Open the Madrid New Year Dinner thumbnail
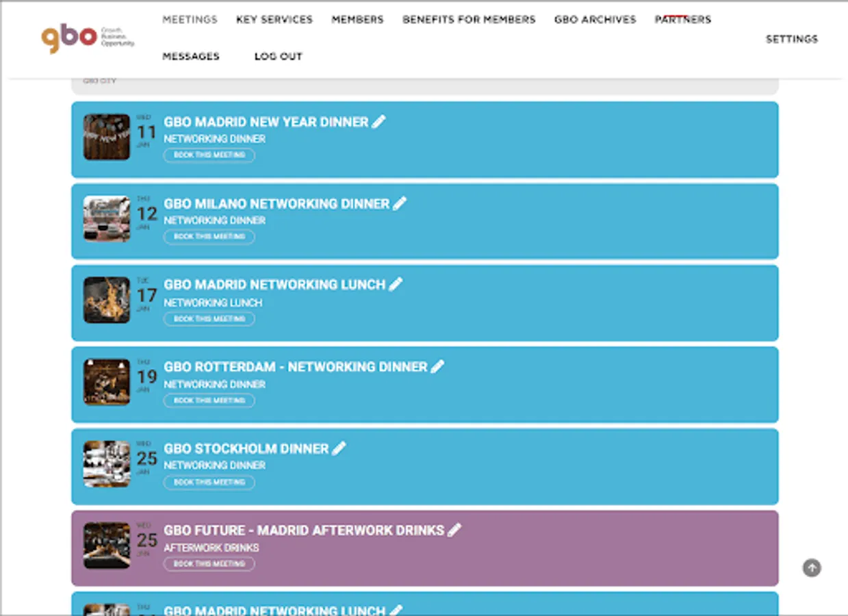 (x=107, y=137)
